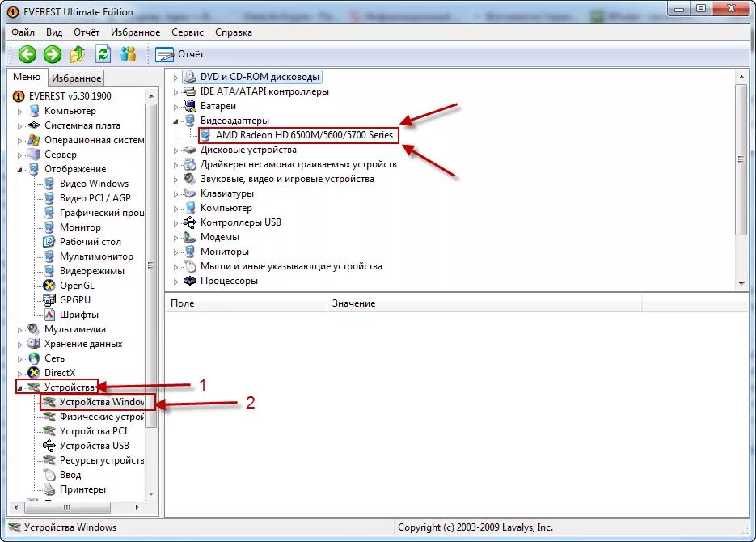Click the Refresh toolbar icon
Viewport: 756px width, 542px height.
pyautogui.click(x=103, y=54)
